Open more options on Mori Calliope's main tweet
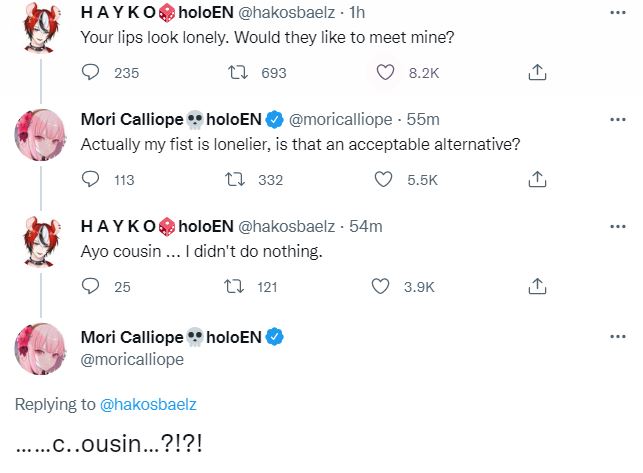643x473 pixels. [619, 337]
